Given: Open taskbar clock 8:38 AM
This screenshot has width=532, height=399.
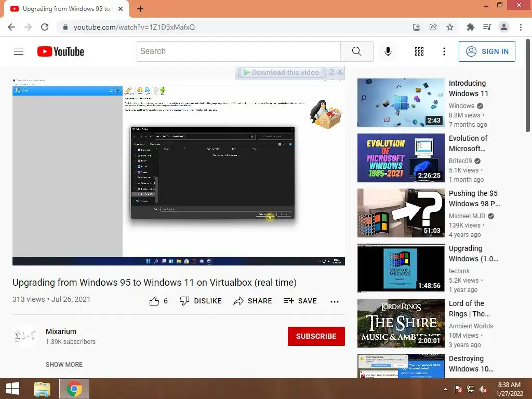Looking at the screenshot, I should [509, 389].
